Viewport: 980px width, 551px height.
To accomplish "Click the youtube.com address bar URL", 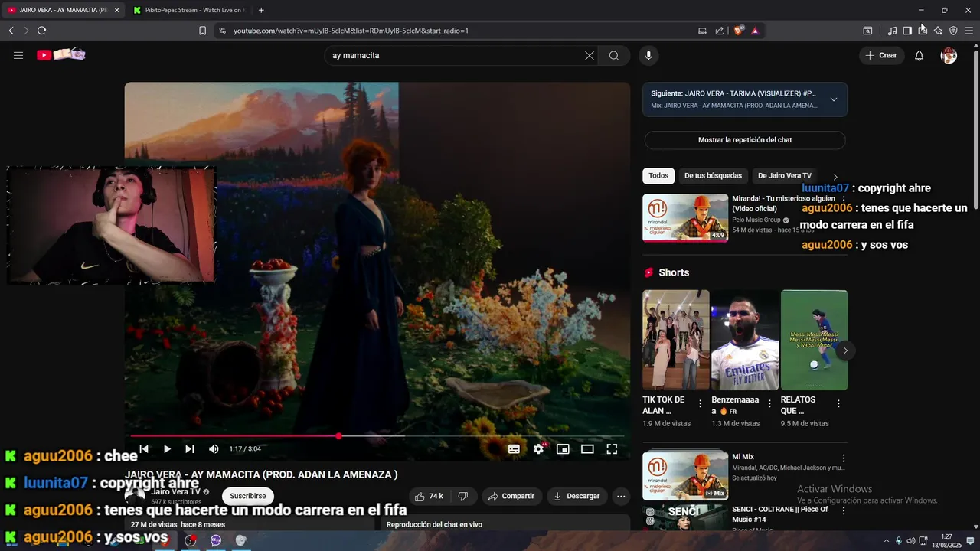I will point(351,31).
